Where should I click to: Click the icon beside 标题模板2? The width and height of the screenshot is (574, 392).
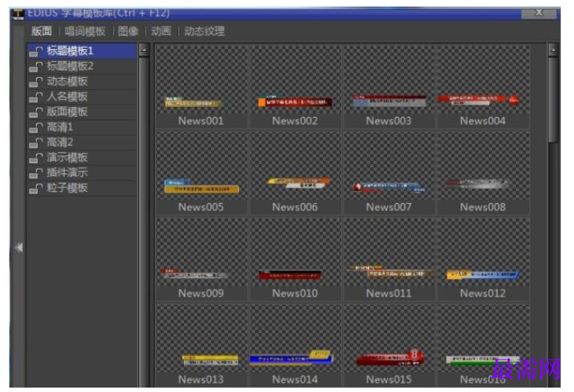(35, 67)
